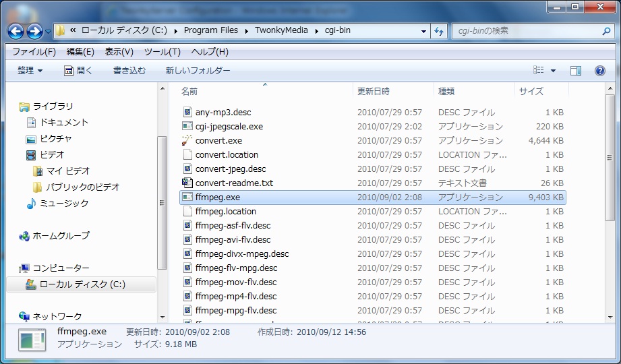Screen dimensions: 621x364
Task: Click the ffmpeg-mov-flv.desc file icon
Action: coord(187,282)
